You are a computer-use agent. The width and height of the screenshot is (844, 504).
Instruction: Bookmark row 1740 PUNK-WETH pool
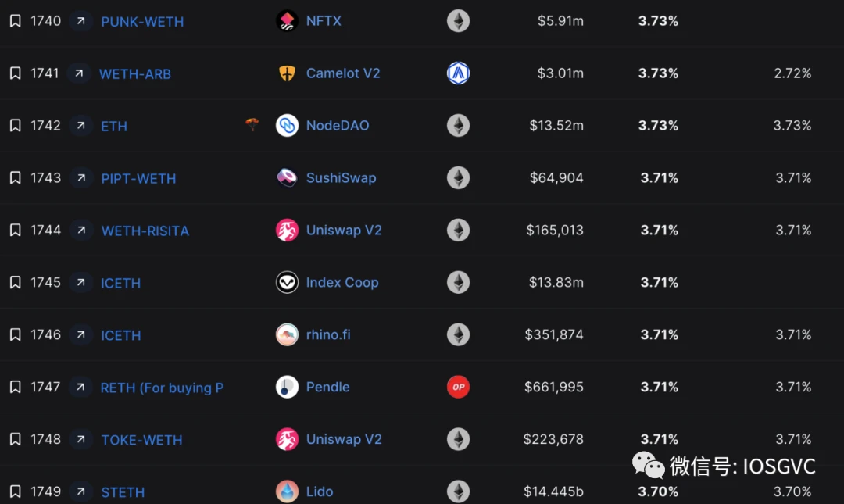pos(16,21)
